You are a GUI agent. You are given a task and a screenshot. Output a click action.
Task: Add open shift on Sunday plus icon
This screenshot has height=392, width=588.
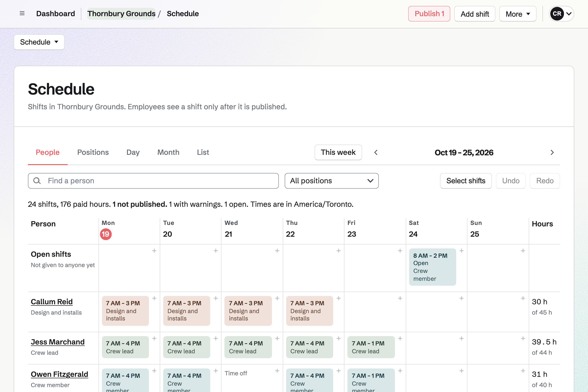523,251
